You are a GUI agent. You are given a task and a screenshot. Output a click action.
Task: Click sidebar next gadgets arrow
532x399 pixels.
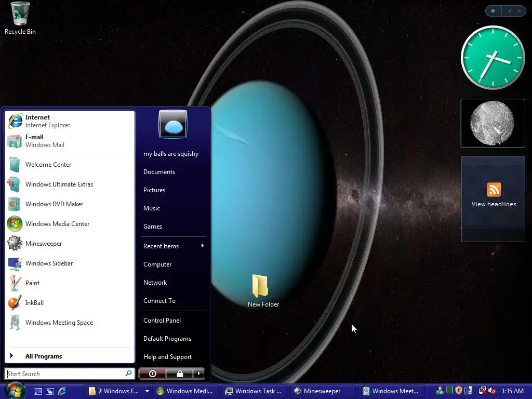519,11
